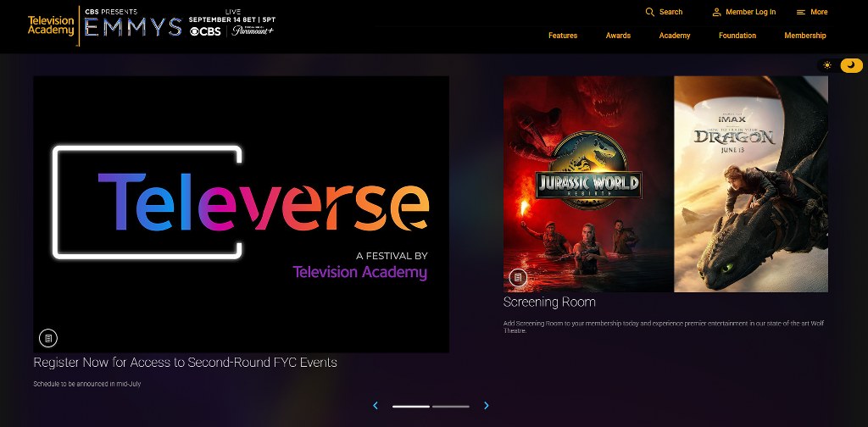Open the Awards menu

pyautogui.click(x=618, y=36)
